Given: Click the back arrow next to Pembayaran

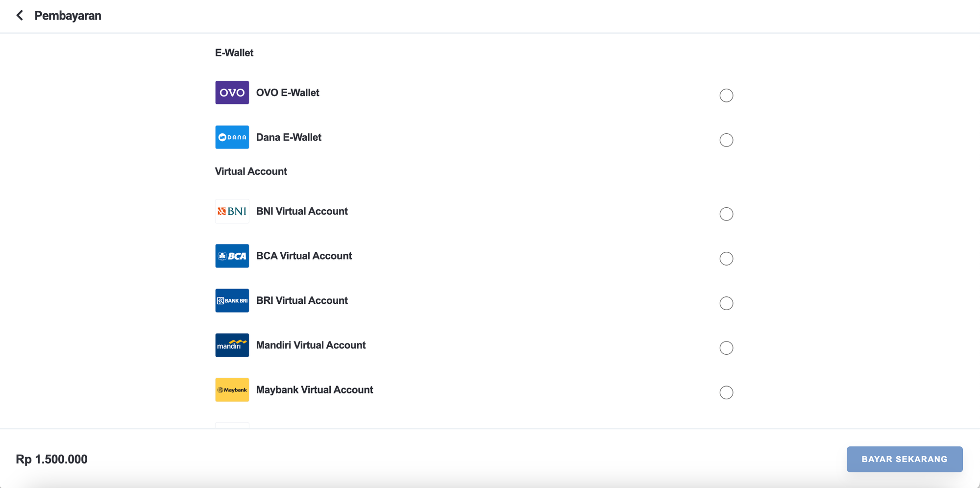Looking at the screenshot, I should (x=20, y=16).
